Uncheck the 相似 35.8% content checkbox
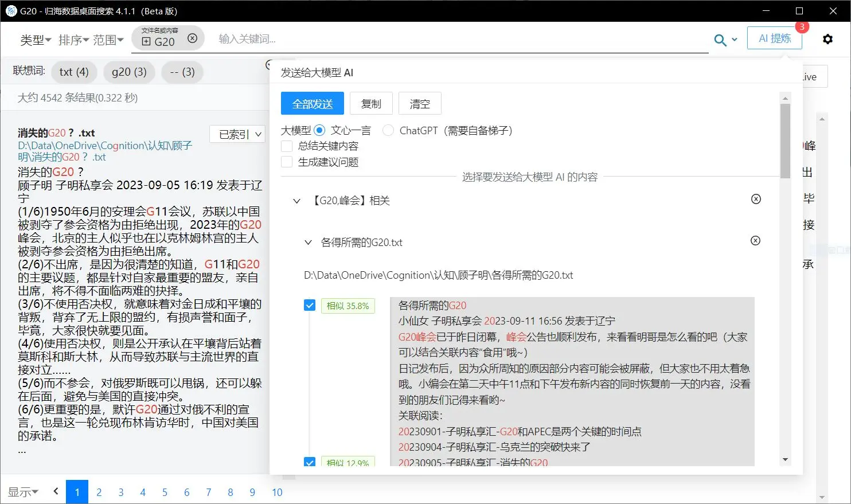Image resolution: width=851 pixels, height=504 pixels. [310, 305]
